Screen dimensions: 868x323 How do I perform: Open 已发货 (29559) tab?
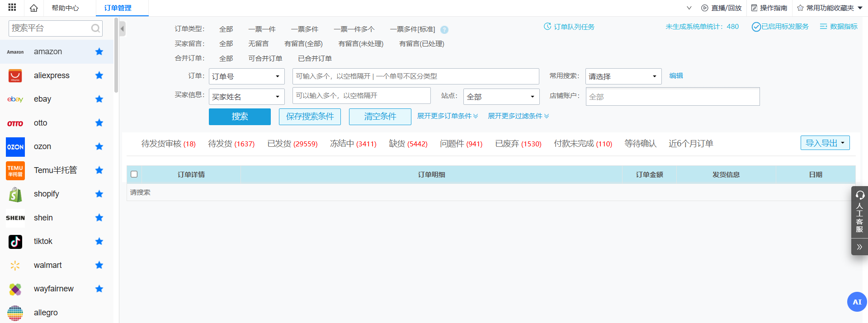pyautogui.click(x=292, y=144)
